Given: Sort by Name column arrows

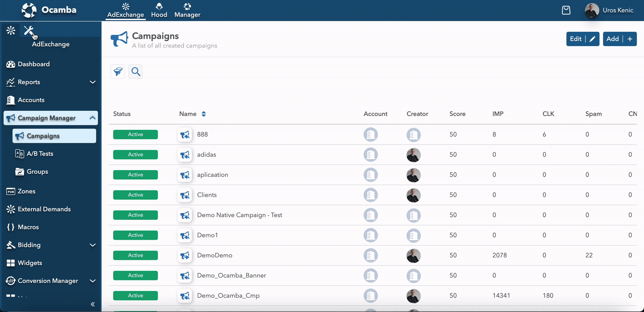Looking at the screenshot, I should point(204,114).
